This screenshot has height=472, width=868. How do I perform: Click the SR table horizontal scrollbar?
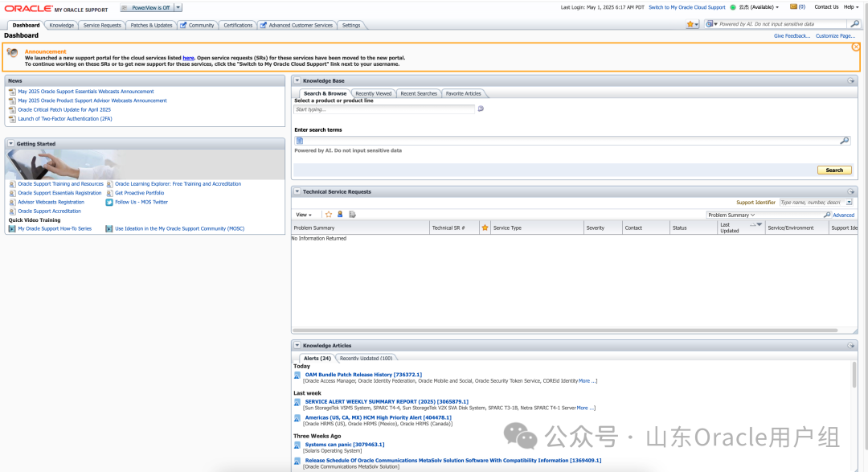(x=566, y=330)
